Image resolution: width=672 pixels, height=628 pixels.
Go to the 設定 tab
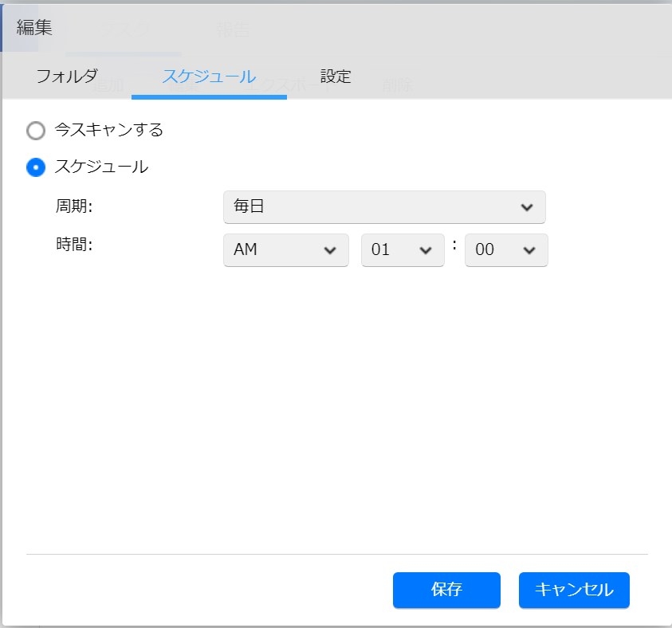tap(336, 77)
